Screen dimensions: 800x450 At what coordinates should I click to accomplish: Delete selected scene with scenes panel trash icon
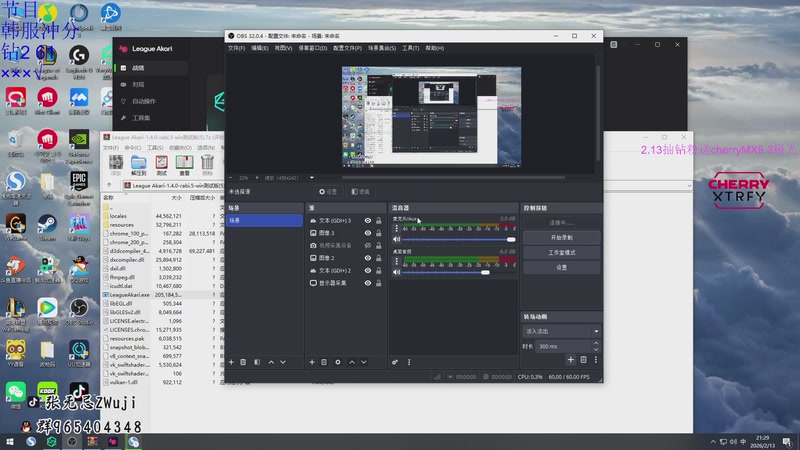click(x=243, y=362)
